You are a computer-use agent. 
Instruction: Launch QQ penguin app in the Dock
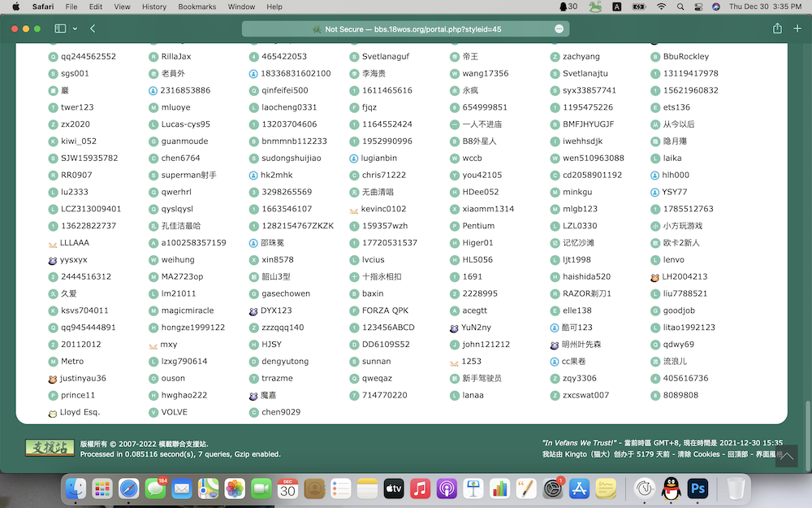point(671,488)
